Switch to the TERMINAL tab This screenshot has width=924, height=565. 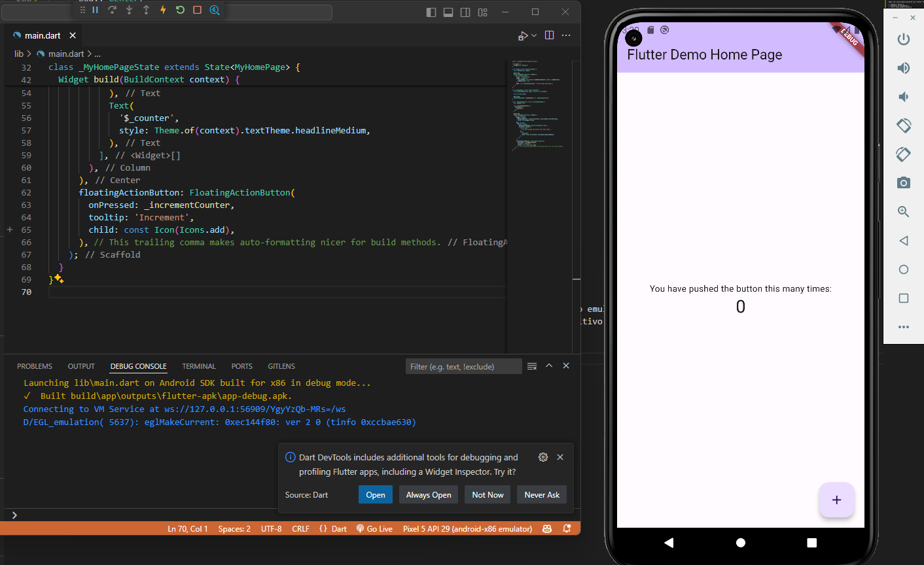click(199, 366)
